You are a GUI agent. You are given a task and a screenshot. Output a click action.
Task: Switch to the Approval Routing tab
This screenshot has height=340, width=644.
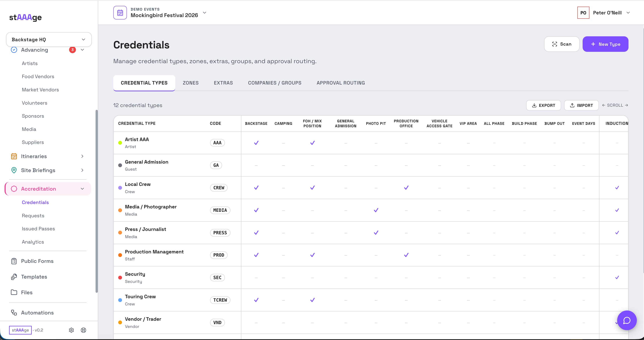(x=341, y=83)
